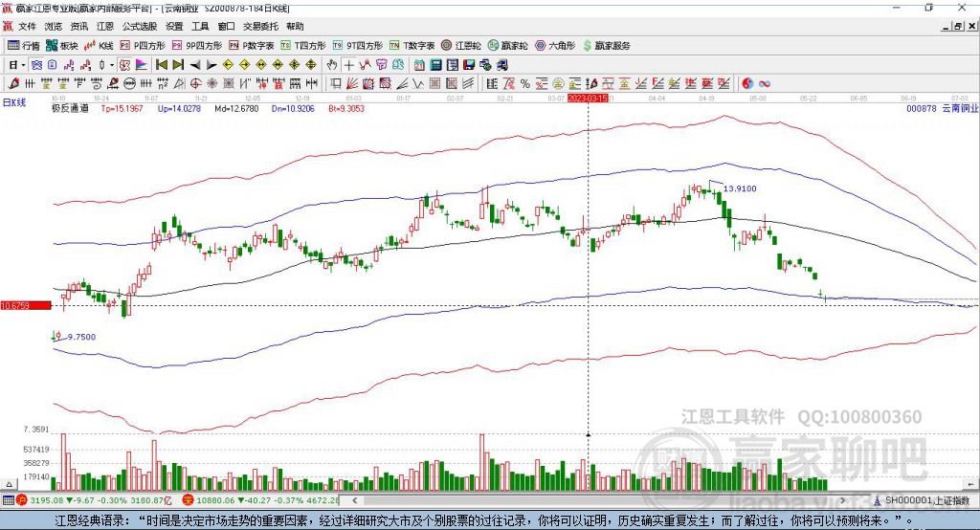This screenshot has height=530, width=980.
Task: Open the 板块 sector view
Action: [x=61, y=46]
